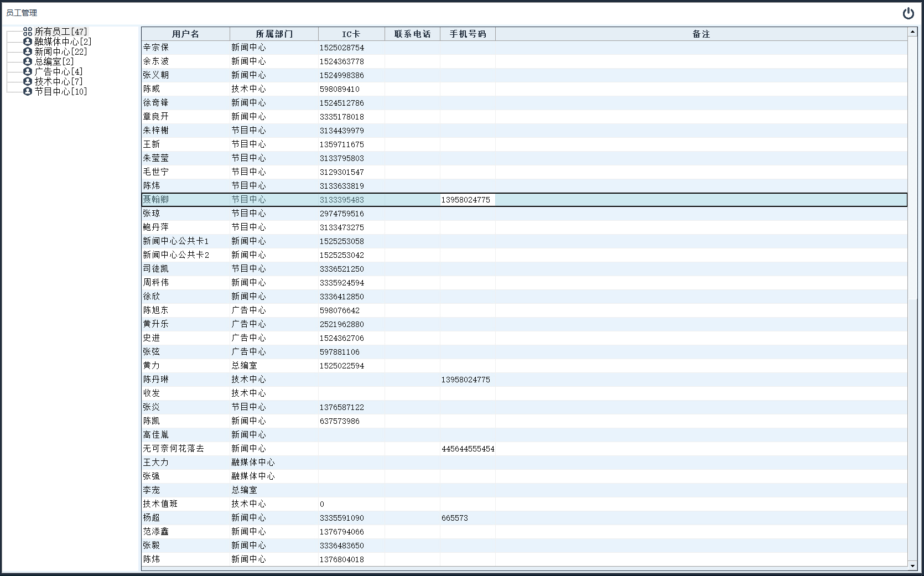
Task: Select the row for 无可奈何花落去
Action: click(x=173, y=449)
